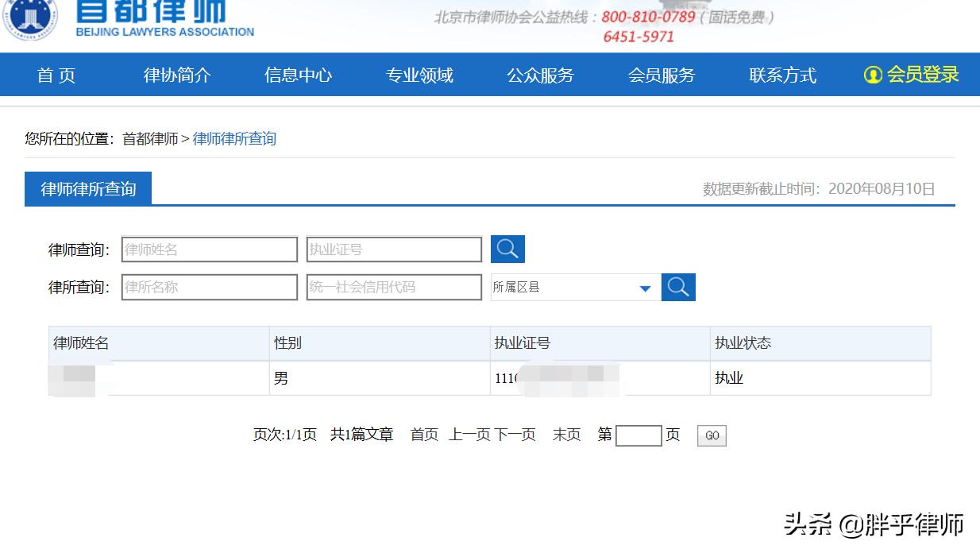Switch to the 信息中心 menu

pos(298,74)
